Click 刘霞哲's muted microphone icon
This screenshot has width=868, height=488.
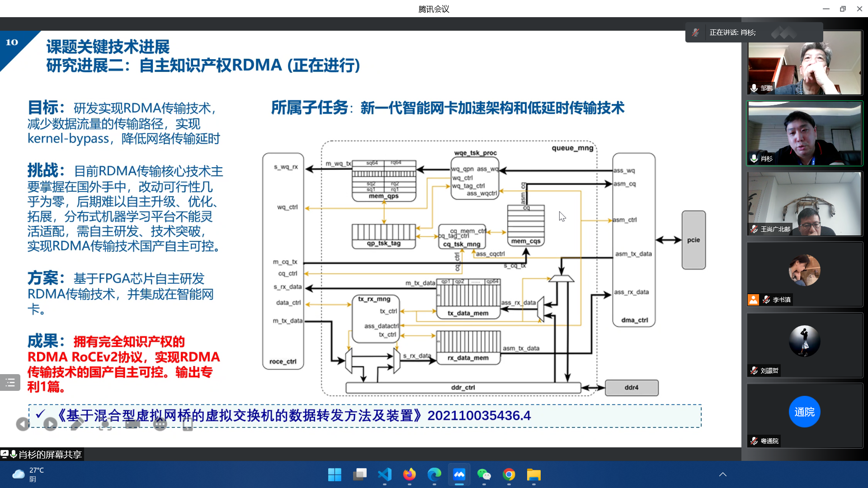click(x=754, y=371)
